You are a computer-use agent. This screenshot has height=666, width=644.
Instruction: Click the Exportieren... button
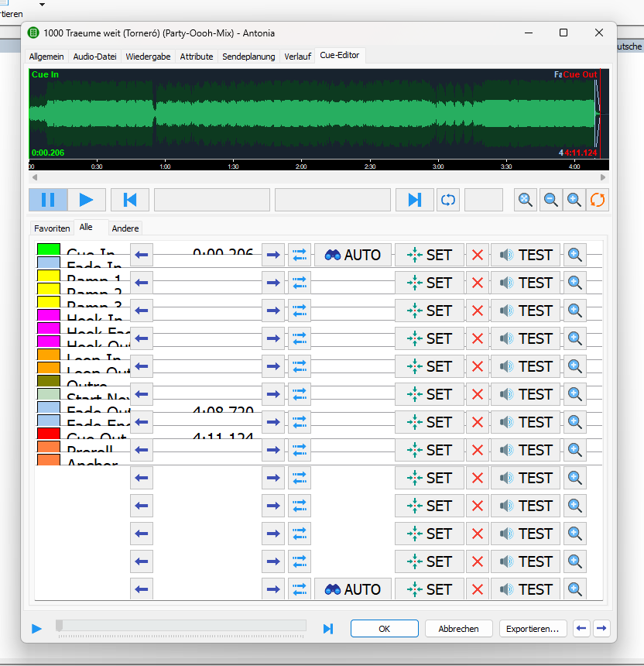tap(533, 629)
